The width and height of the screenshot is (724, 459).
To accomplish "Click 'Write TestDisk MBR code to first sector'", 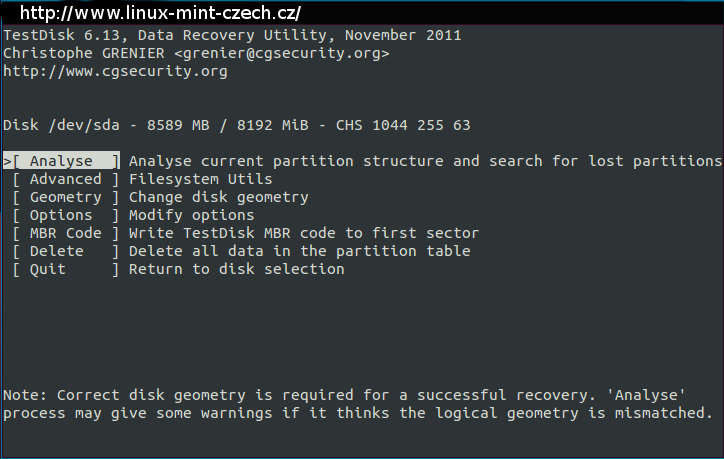I will pyautogui.click(x=304, y=233).
